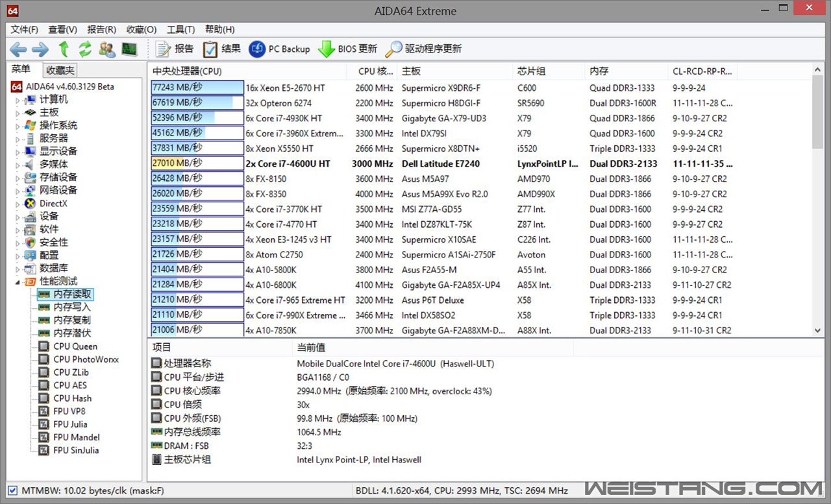Select the 软件 icon in tree
The width and height of the screenshot is (831, 504).
(30, 229)
